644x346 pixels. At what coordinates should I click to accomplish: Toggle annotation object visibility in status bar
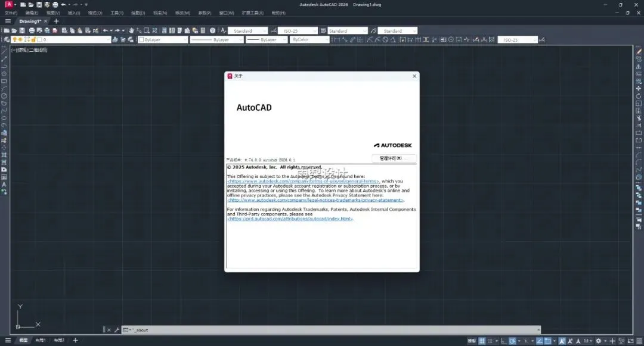click(x=562, y=341)
